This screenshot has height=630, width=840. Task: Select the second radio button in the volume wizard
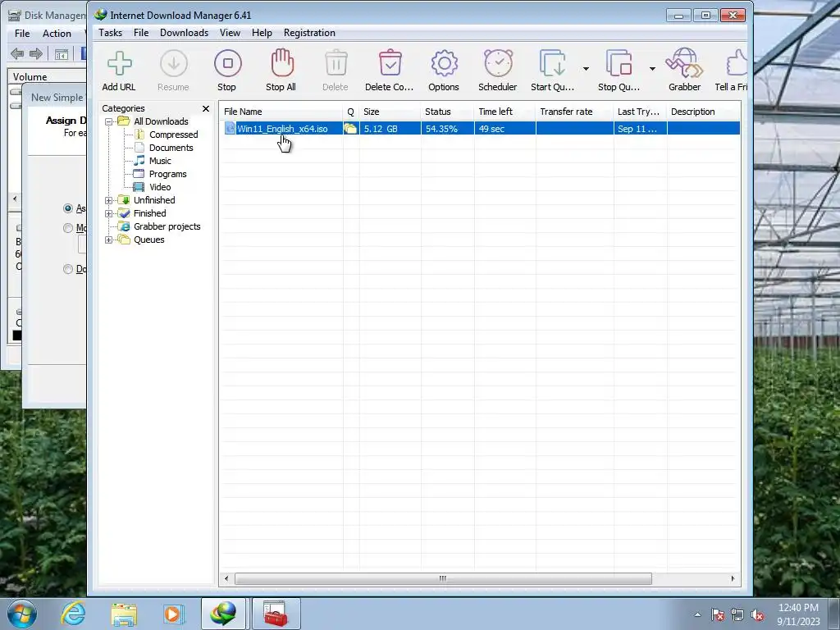coord(68,228)
